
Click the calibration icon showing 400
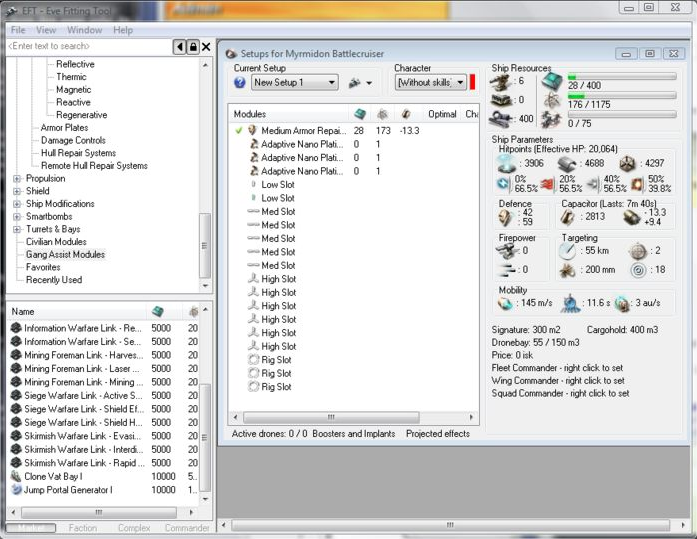click(x=501, y=119)
